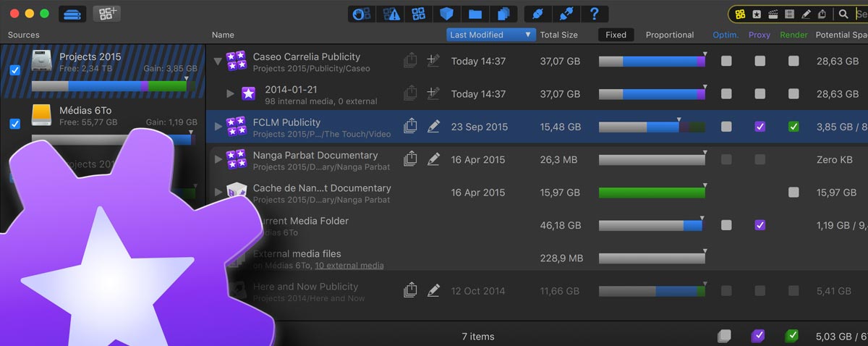Viewport: 868px width, 346px height.
Task: Collapse the Caseo Carrelia Publicity library
Action: pos(218,62)
